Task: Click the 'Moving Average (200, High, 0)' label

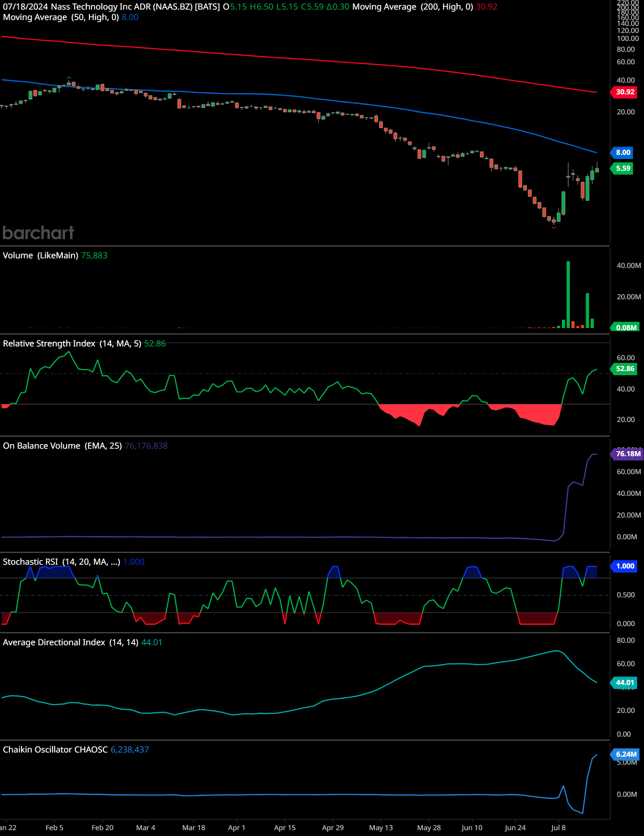Action: pos(413,7)
